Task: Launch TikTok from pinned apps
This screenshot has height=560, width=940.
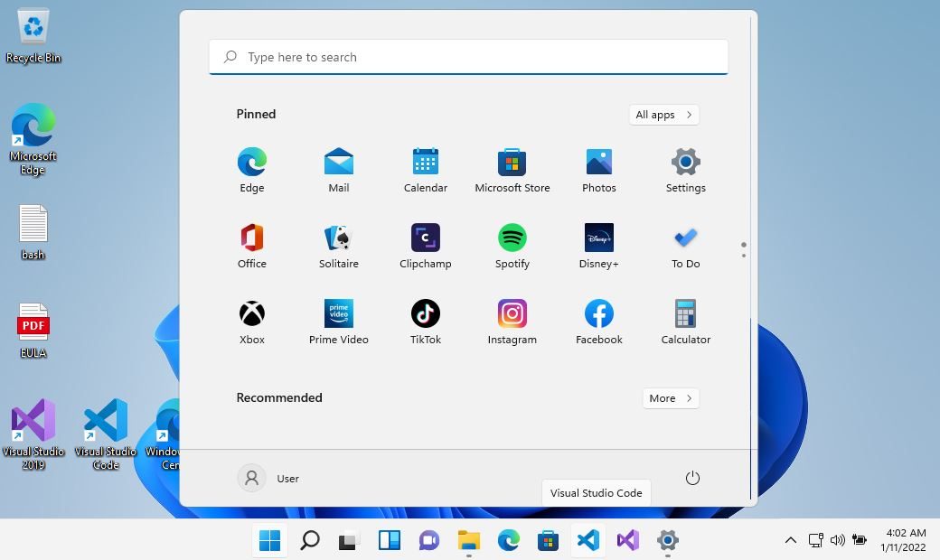Action: click(x=426, y=322)
